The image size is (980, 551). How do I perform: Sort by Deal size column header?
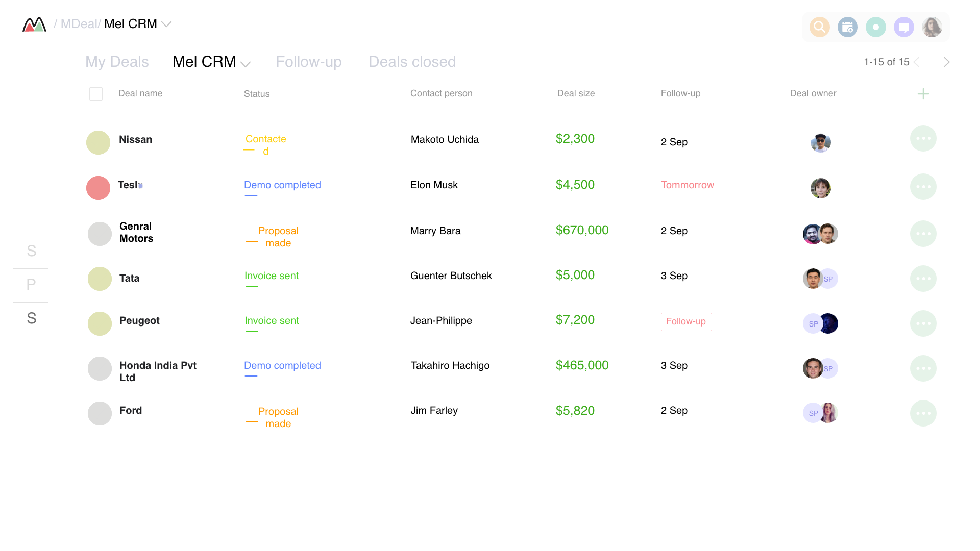click(576, 93)
